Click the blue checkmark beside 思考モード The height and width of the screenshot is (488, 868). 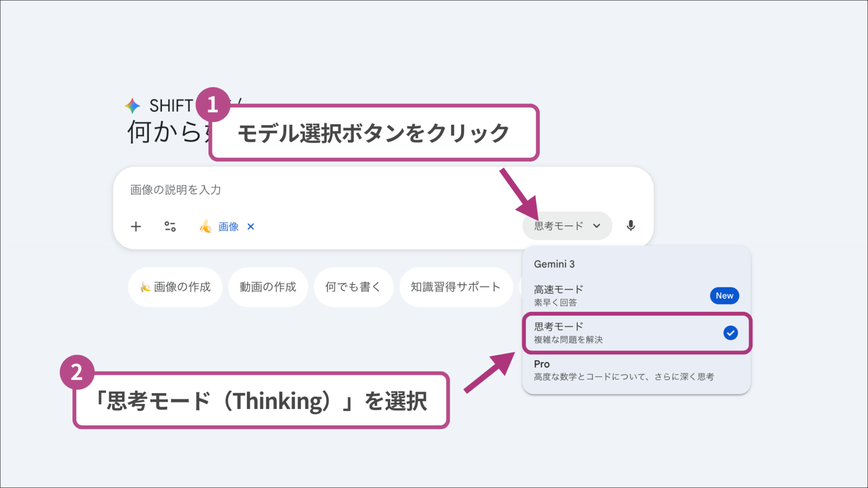pos(731,333)
